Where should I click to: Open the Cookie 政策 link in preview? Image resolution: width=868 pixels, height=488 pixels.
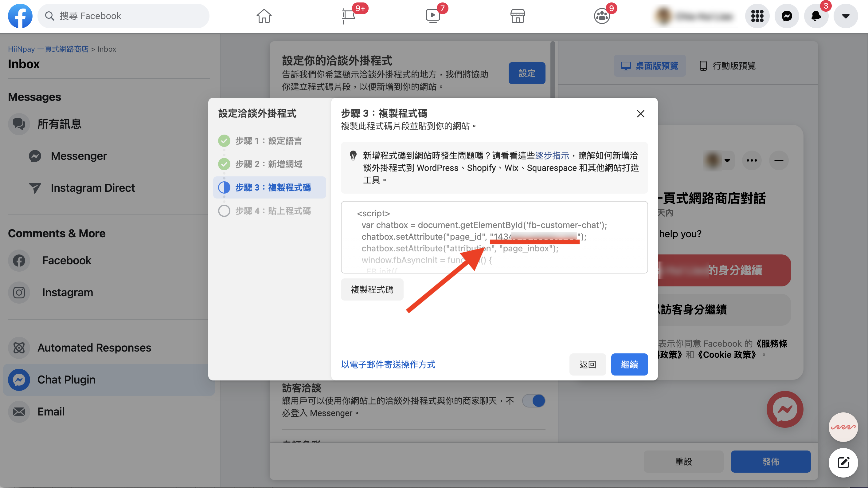click(x=726, y=355)
